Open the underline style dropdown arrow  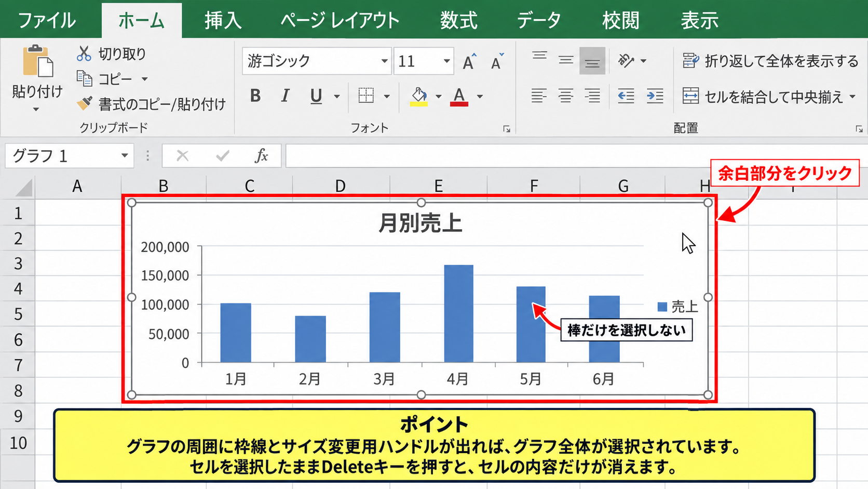pos(337,96)
